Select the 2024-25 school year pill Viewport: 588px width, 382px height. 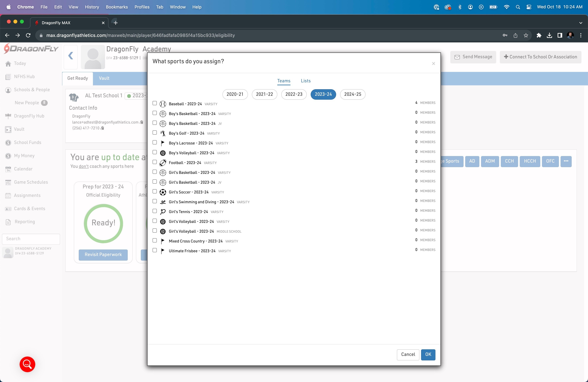(x=352, y=94)
